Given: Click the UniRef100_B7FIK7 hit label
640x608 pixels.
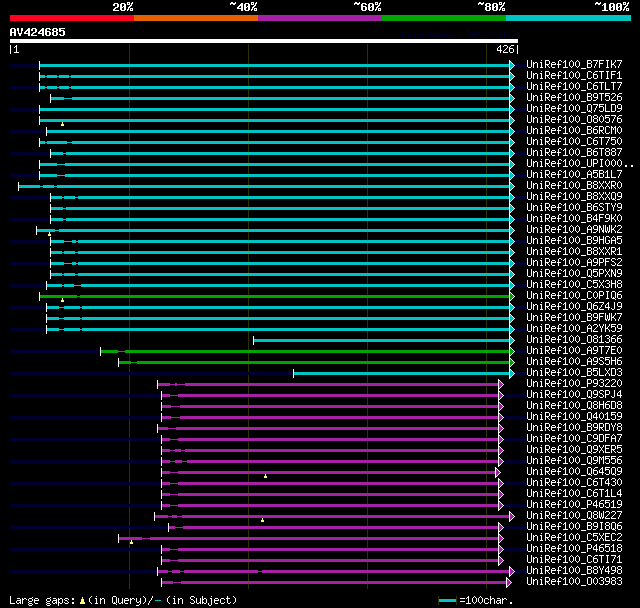Looking at the screenshot, I should [x=574, y=64].
